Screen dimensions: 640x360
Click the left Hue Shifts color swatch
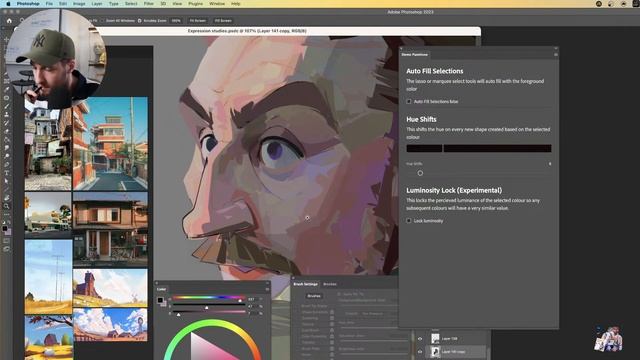(424, 148)
